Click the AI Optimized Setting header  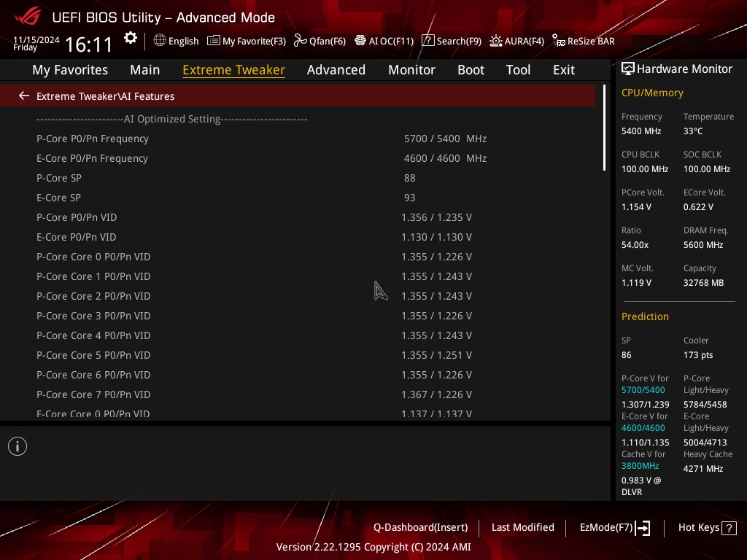click(172, 119)
